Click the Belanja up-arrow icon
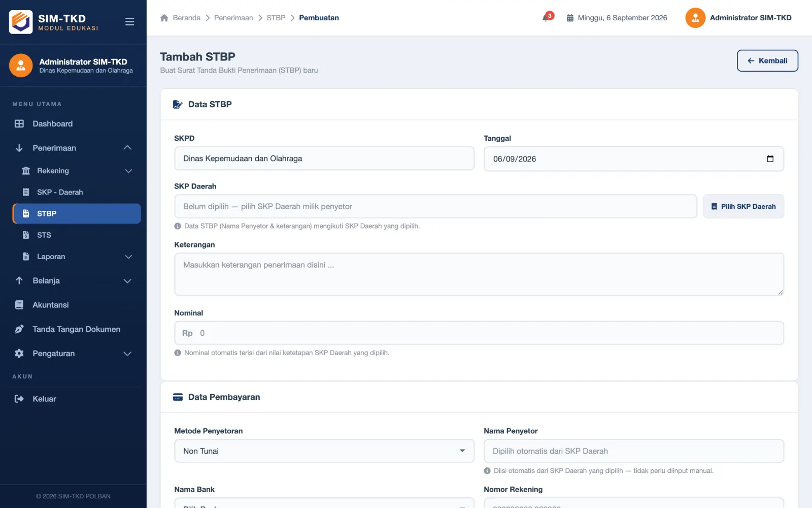Screen dimensions: 812x508 pos(19,280)
